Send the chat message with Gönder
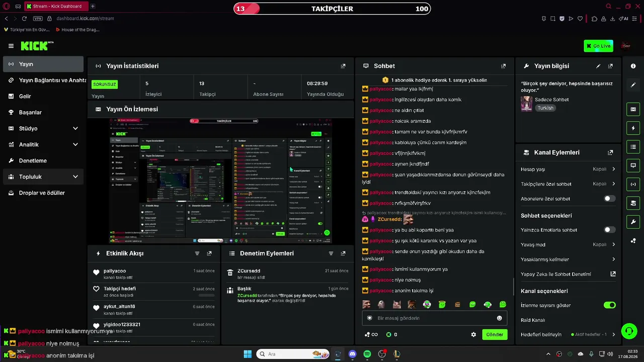The height and width of the screenshot is (362, 644). [x=495, y=334]
